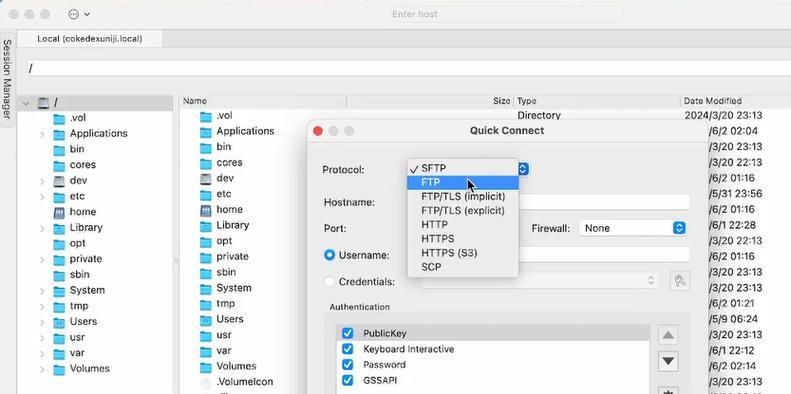Expand private in the folder tree
Image resolution: width=791 pixels, height=394 pixels.
pos(42,260)
